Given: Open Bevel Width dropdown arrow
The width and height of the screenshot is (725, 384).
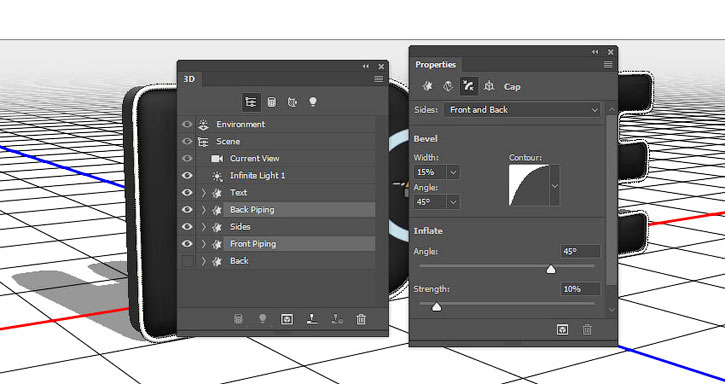Looking at the screenshot, I should [x=453, y=172].
